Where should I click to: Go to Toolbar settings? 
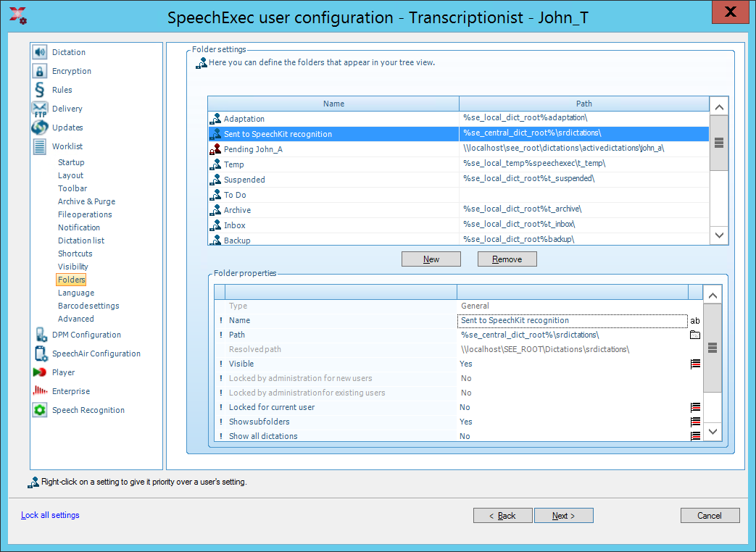tap(72, 188)
